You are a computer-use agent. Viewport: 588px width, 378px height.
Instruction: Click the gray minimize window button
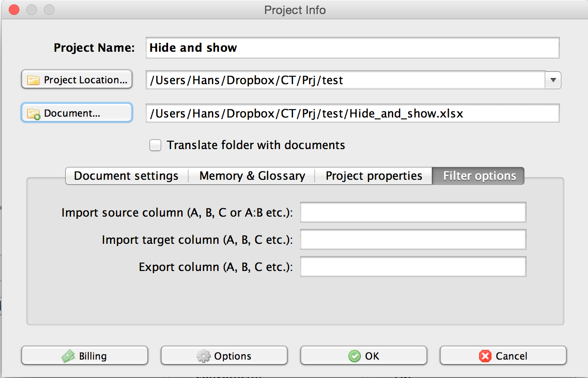click(x=32, y=9)
